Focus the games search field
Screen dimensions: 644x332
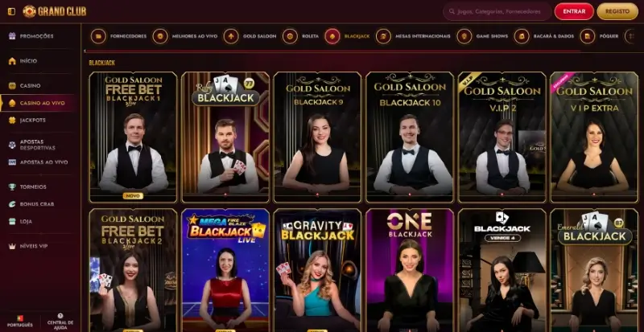point(497,11)
